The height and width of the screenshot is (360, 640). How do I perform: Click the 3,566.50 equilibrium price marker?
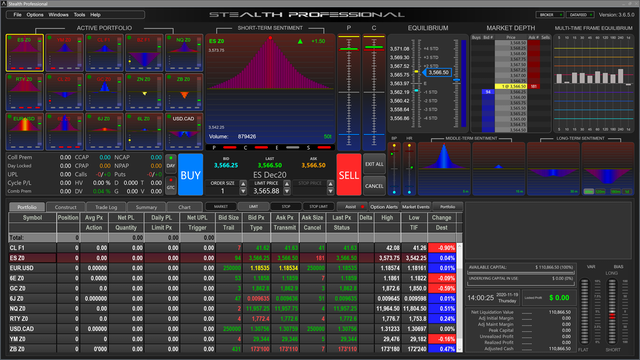pos(438,72)
